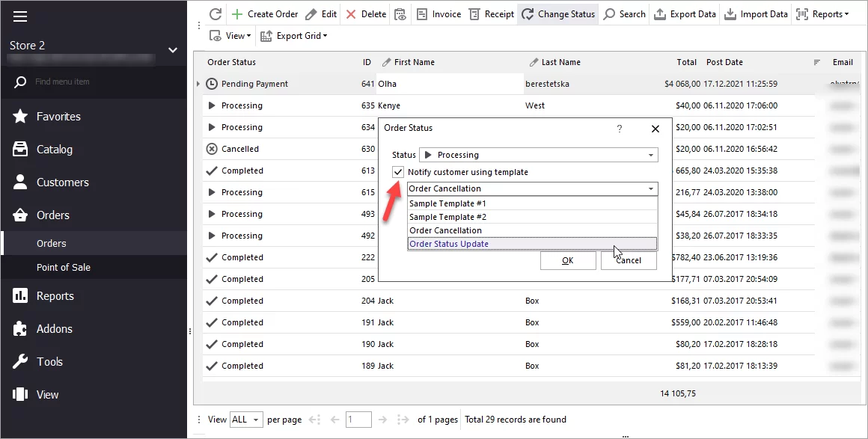Screen dimensions: 868x439
Task: Open Point of Sale in sidebar
Action: point(64,267)
